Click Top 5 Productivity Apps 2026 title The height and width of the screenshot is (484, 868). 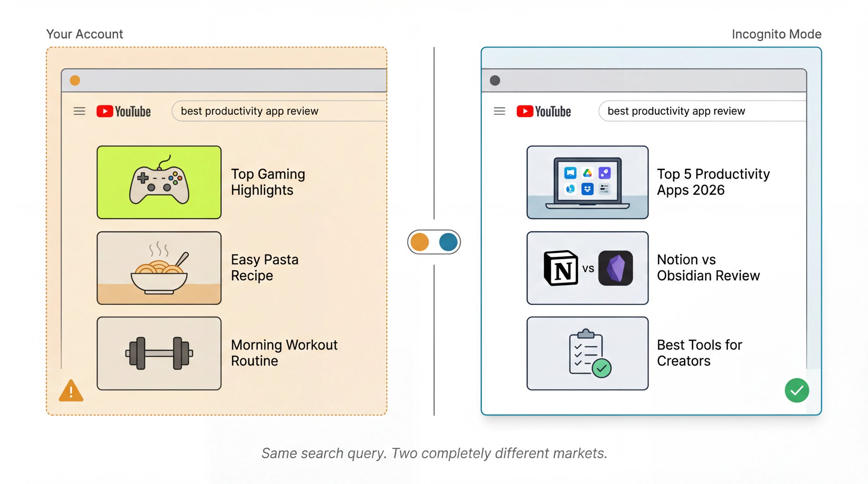click(x=713, y=182)
